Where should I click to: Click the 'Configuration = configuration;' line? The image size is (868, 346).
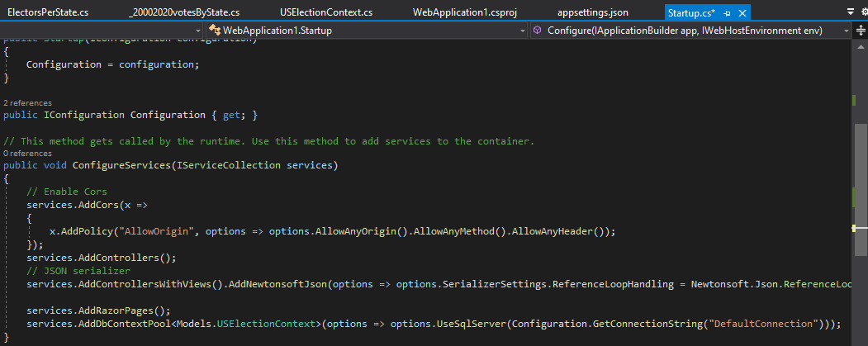tap(112, 64)
